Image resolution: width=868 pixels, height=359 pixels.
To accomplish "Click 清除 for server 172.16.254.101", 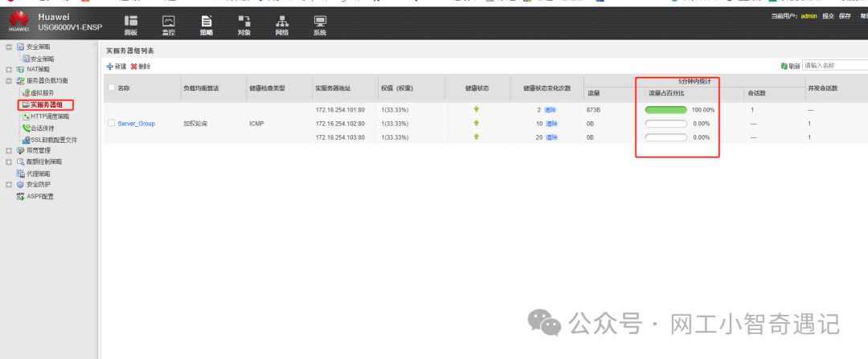I will 551,109.
